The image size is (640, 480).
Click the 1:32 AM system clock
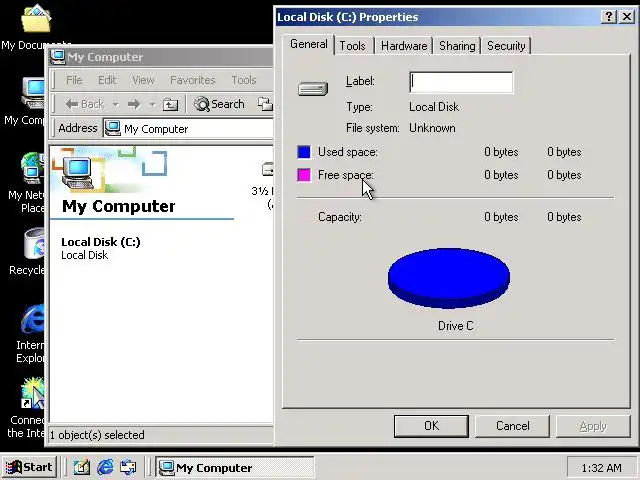[x=601, y=468]
